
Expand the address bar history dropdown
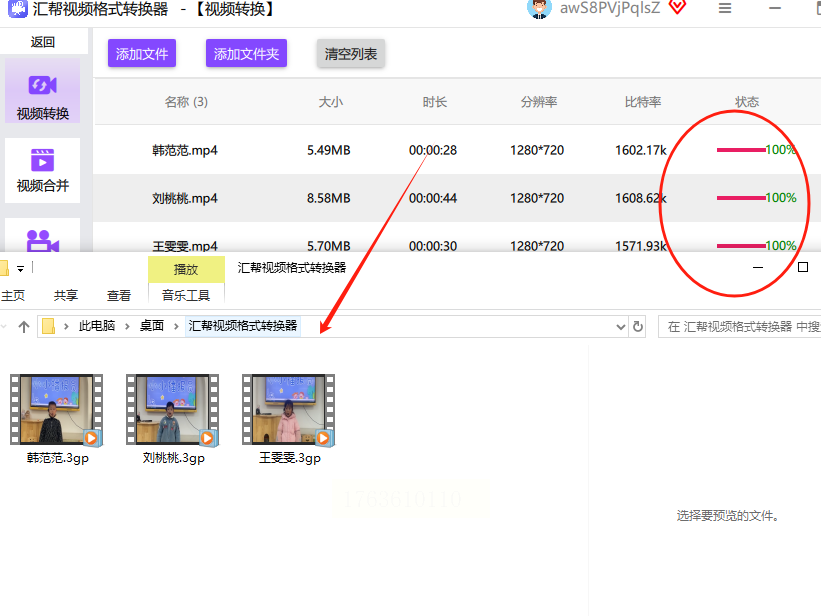[x=620, y=326]
